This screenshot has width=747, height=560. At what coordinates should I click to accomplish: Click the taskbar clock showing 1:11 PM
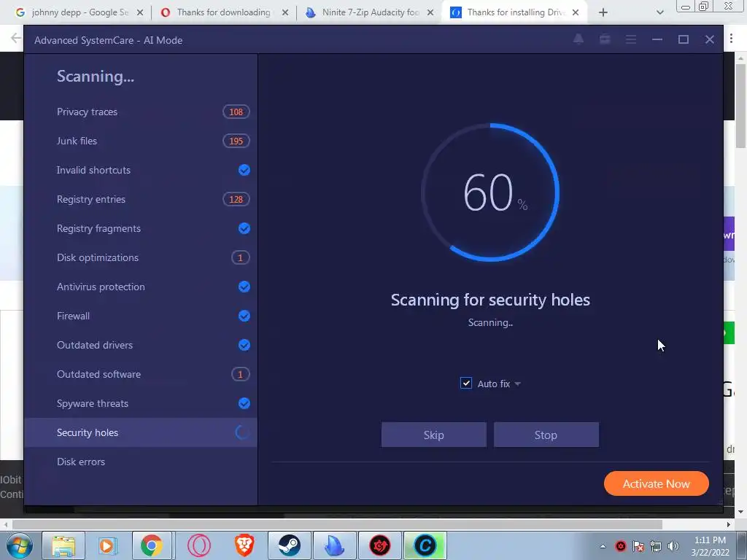(710, 546)
